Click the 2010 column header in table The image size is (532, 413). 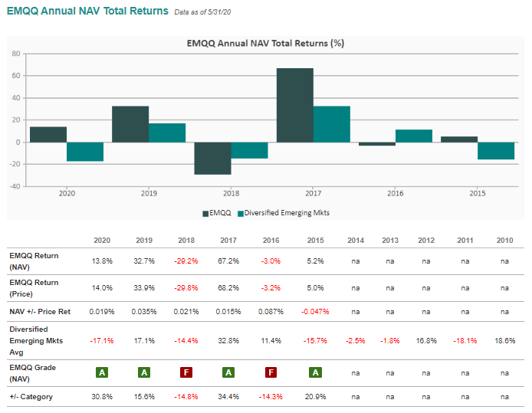point(505,241)
